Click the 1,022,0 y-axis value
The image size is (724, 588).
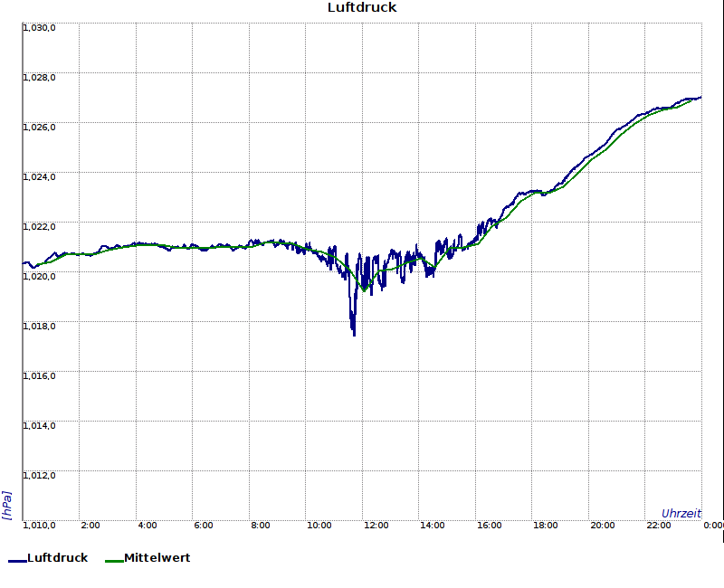(x=39, y=227)
